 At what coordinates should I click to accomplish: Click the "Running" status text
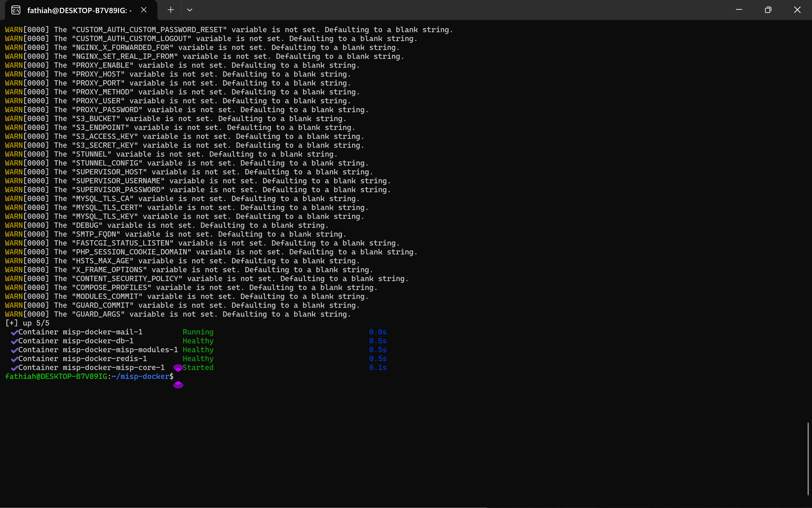tap(198, 332)
